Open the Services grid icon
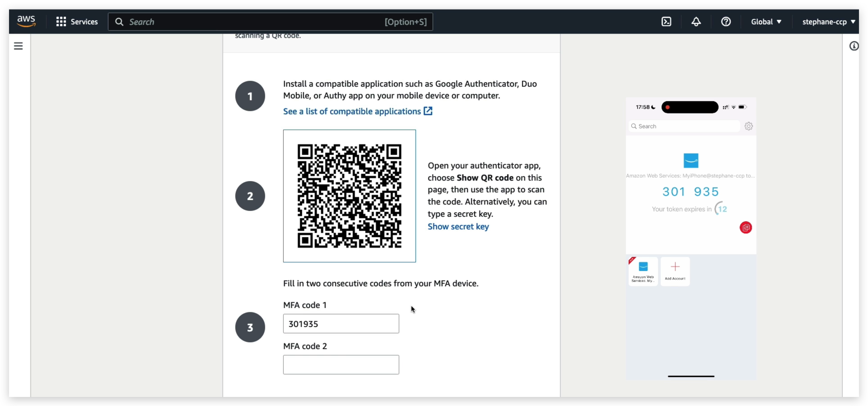The image size is (868, 406). coord(61,21)
